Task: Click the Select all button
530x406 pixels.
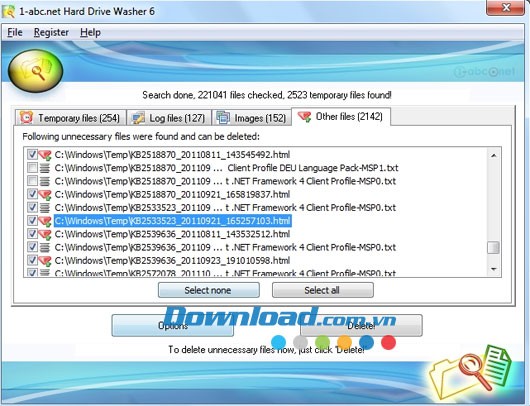Action: click(322, 290)
